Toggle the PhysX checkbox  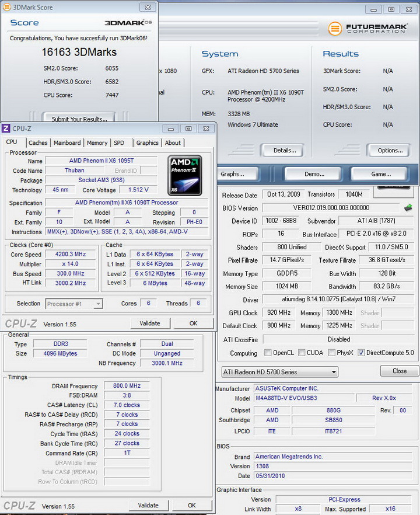coord(332,353)
